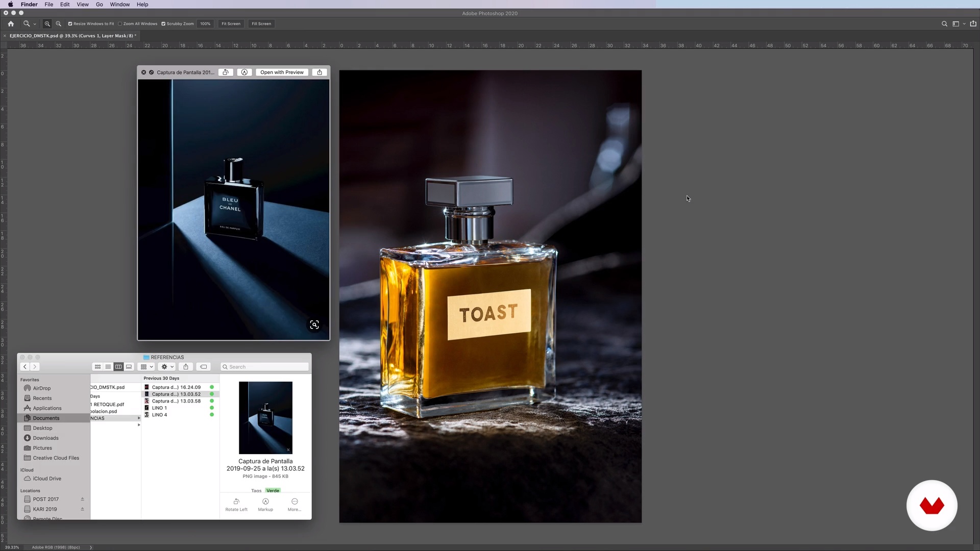Click the Fill Screen button
The width and height of the screenshot is (980, 551).
pos(261,23)
